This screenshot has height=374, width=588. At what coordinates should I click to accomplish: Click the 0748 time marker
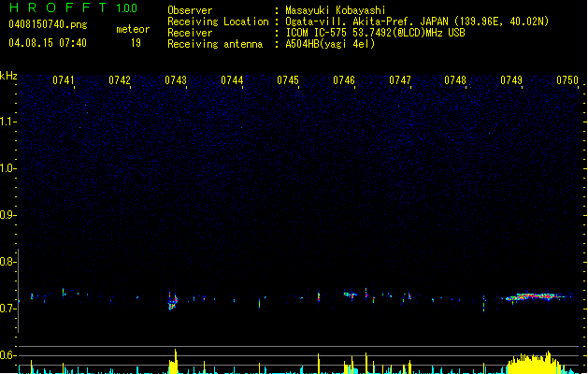tap(455, 80)
